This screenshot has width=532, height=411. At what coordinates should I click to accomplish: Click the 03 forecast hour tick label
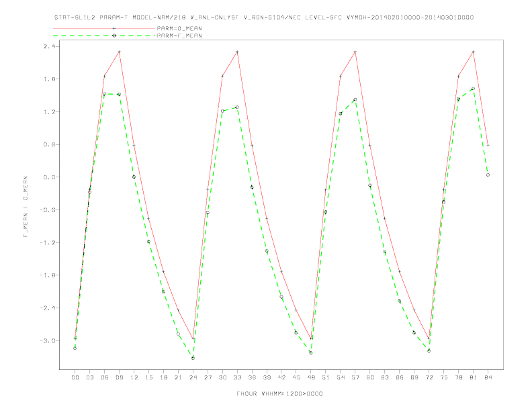tap(89, 377)
